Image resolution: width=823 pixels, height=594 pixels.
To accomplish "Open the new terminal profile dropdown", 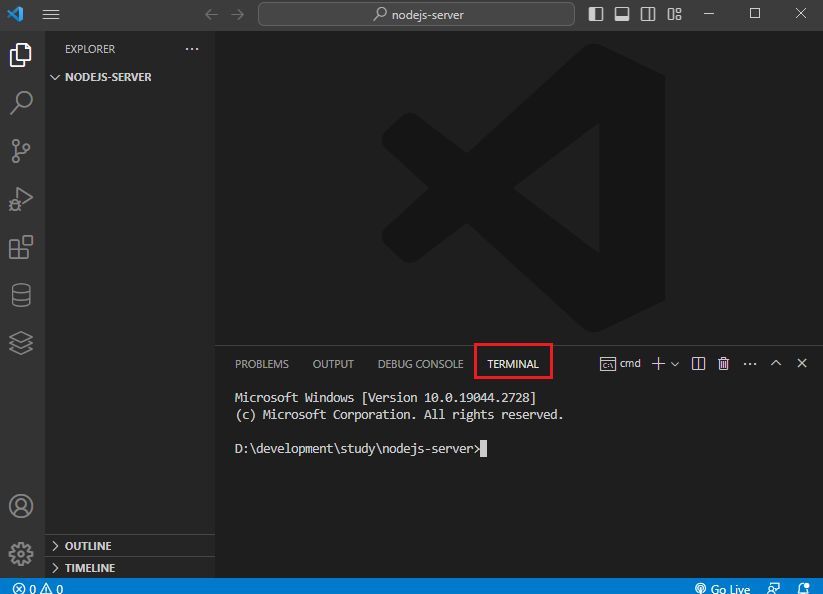I will point(675,364).
